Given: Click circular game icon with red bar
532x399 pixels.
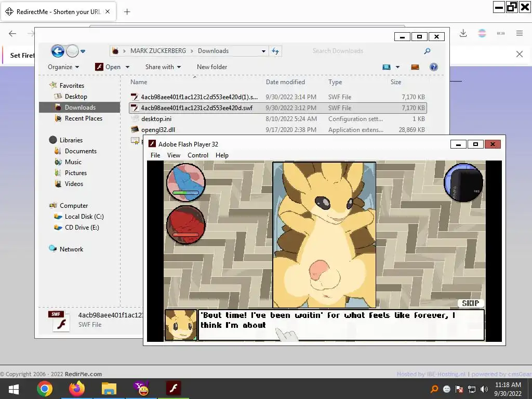Looking at the screenshot, I should pyautogui.click(x=186, y=224).
